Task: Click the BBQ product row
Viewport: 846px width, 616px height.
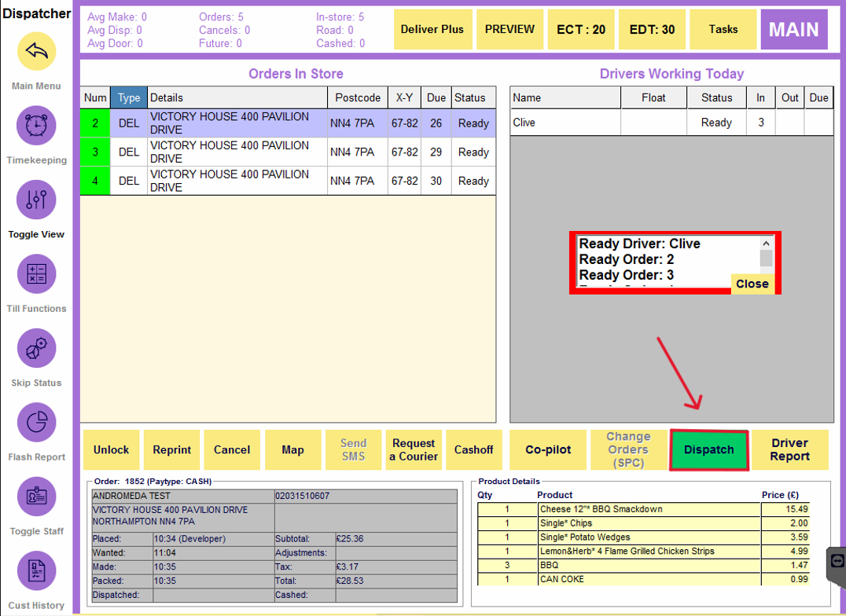Action: (x=643, y=565)
